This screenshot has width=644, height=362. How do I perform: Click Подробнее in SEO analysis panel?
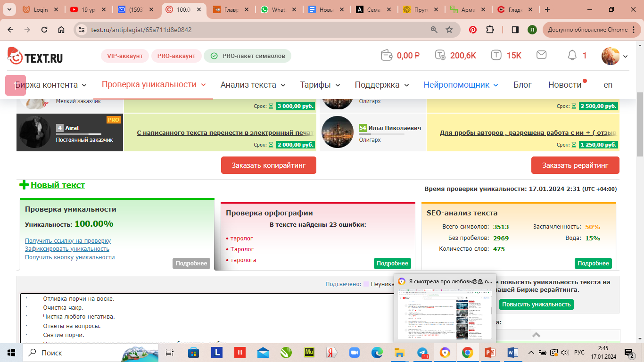[593, 263]
